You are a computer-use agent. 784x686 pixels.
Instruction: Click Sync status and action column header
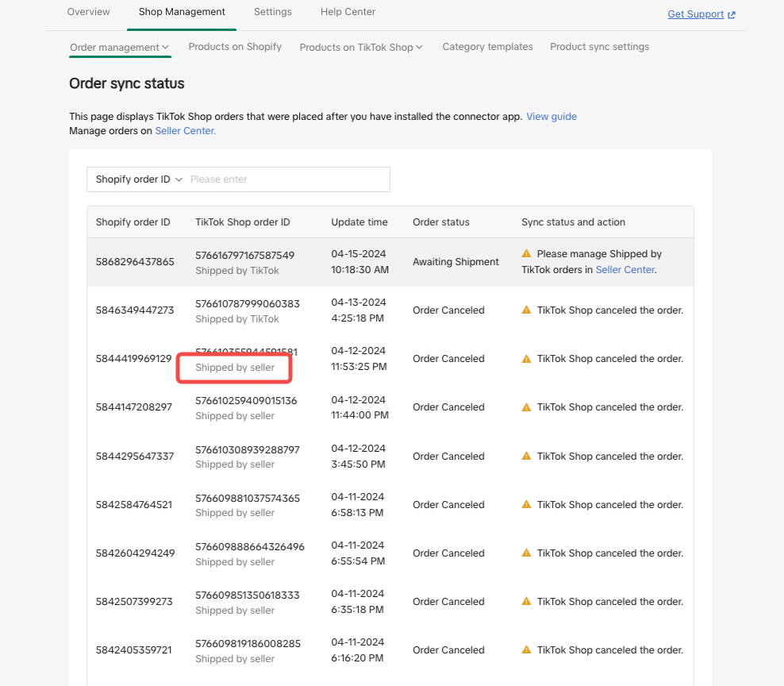[573, 222]
